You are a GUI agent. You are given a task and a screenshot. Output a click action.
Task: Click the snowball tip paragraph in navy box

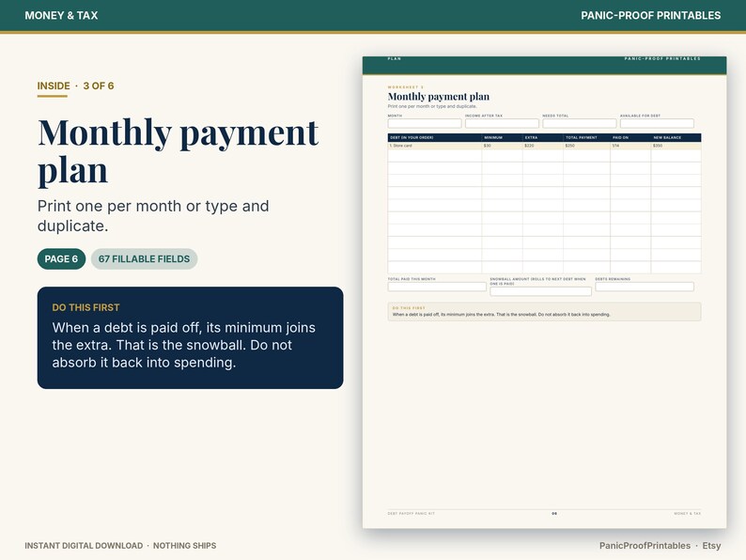pos(183,345)
